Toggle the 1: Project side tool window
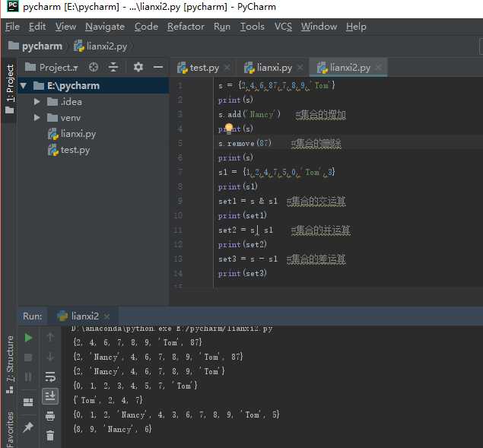This screenshot has height=448, width=483. point(10,89)
